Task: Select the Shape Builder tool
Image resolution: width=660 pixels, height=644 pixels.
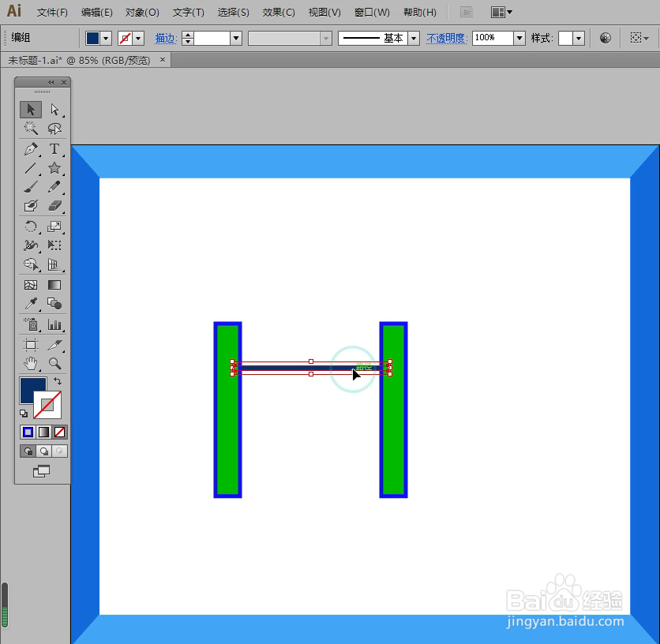Action: [31, 264]
